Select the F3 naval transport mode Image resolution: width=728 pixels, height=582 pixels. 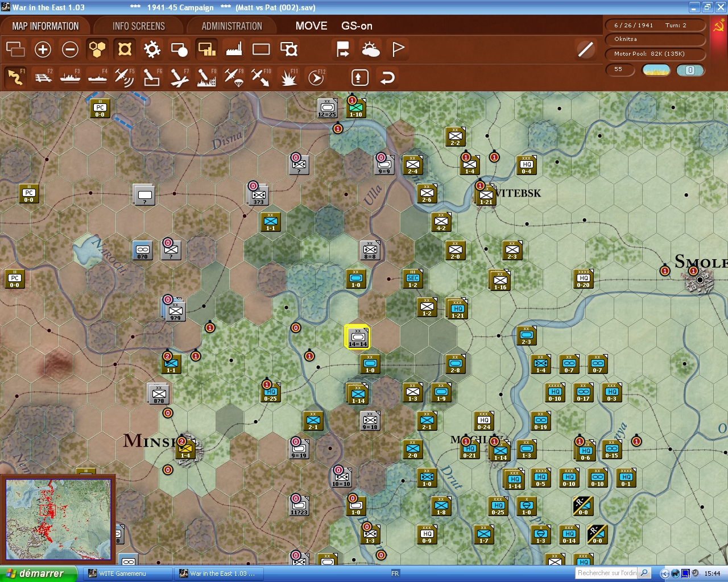[x=70, y=77]
